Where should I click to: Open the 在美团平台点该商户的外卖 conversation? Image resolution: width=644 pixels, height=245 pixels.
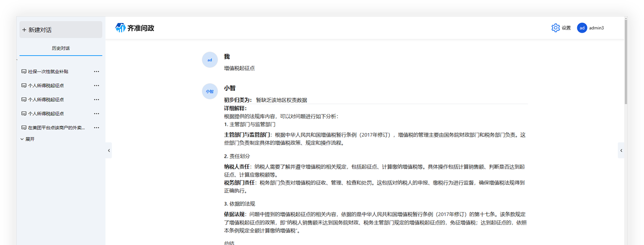(x=56, y=128)
